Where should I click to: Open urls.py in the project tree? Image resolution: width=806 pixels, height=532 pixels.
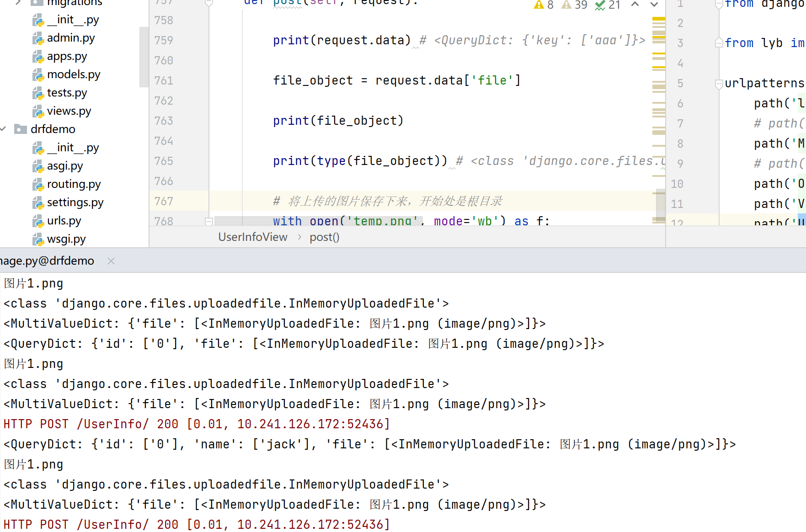(x=64, y=221)
